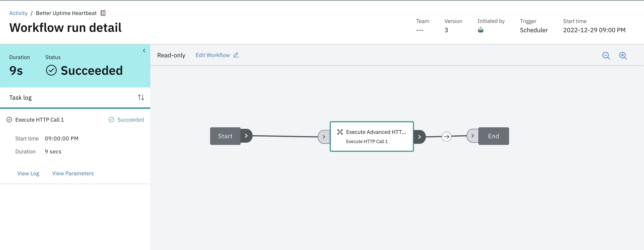Collapse the run detail side panel
Screen dimensions: 644x250
click(144, 51)
